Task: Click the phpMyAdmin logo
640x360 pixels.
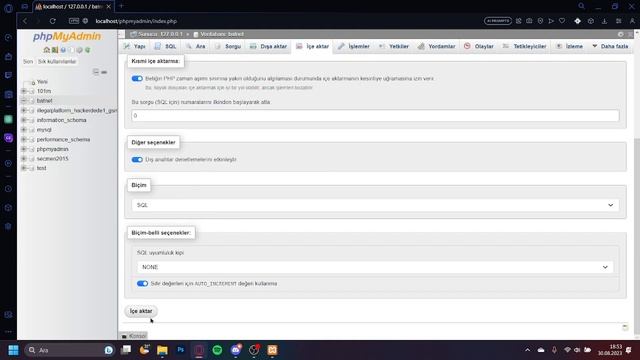Action: (x=67, y=36)
